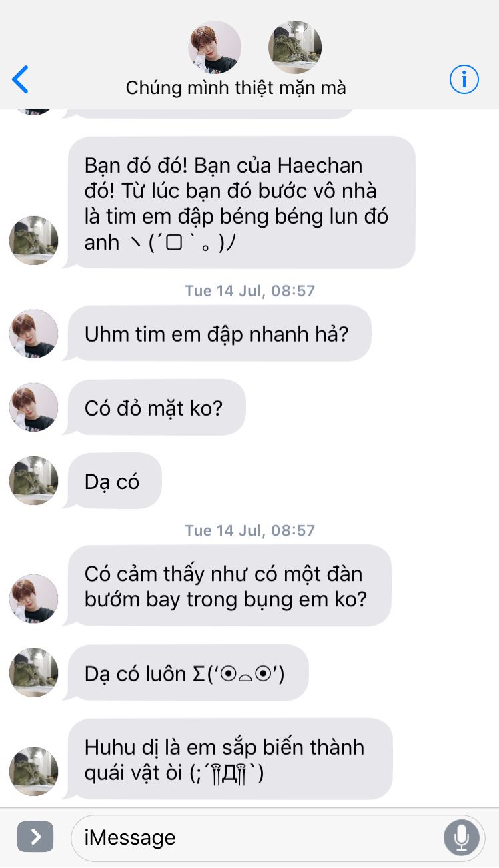Tap the first "Tue 14 Jul, 08:57" timestamp
The height and width of the screenshot is (868, 499).
[249, 290]
